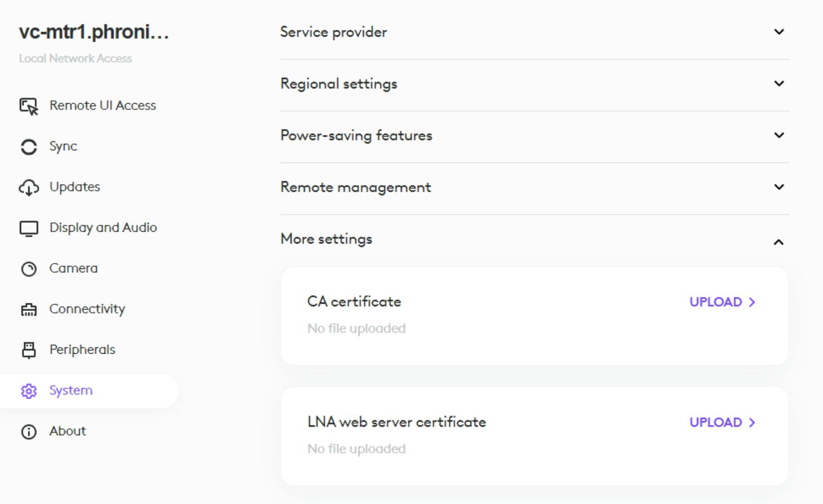Click the Peripherals plug icon
This screenshot has width=823, height=504.
click(x=29, y=350)
